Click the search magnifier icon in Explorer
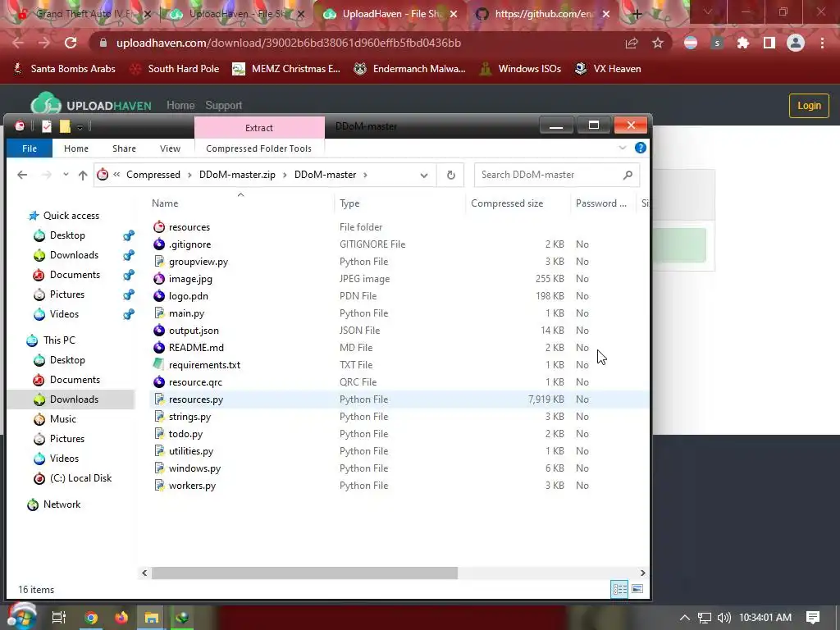840x630 pixels. (628, 175)
